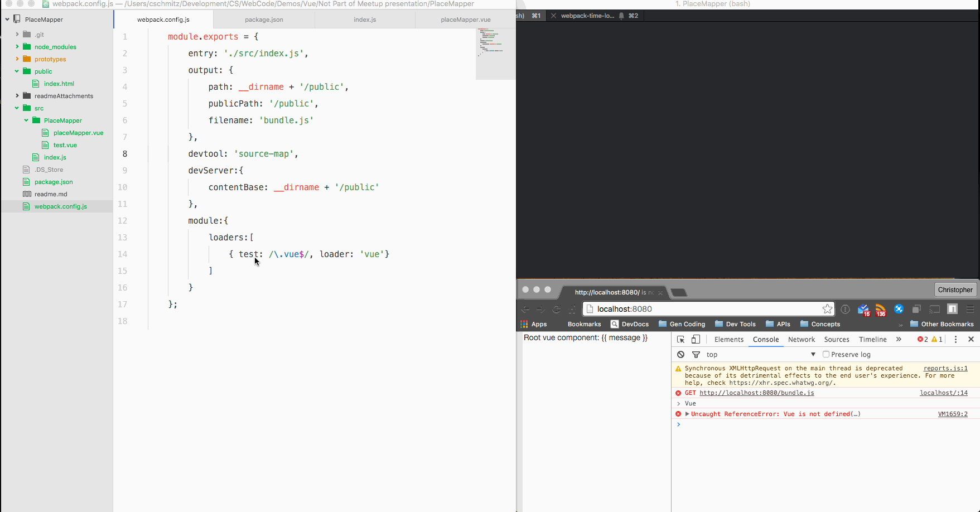Go back in the Chrome browser
Image resolution: width=980 pixels, height=512 pixels.
coord(525,309)
